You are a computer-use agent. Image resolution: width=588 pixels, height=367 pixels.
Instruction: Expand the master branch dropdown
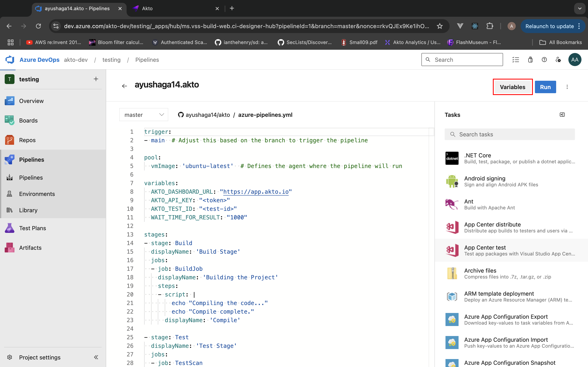(x=144, y=115)
